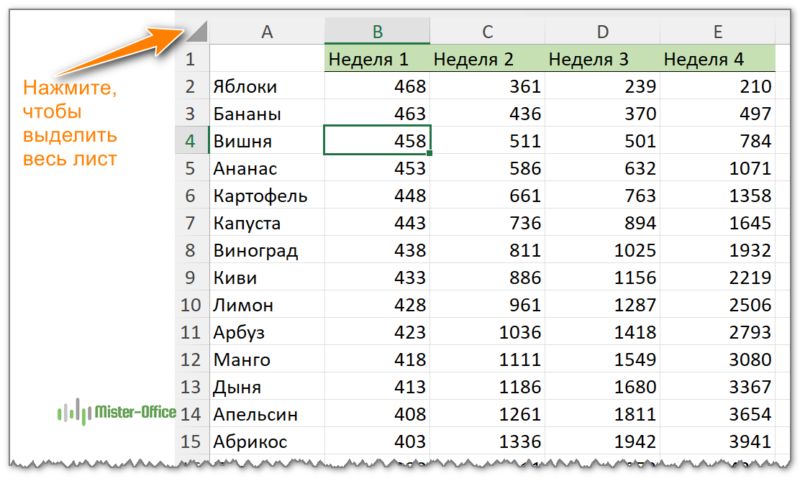Select row 10 header
800x481 pixels.
point(191,305)
